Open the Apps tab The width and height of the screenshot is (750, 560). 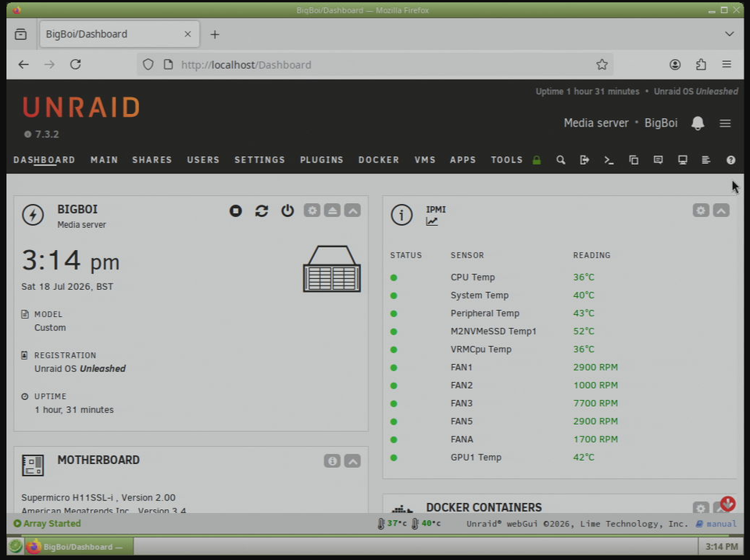(x=463, y=160)
